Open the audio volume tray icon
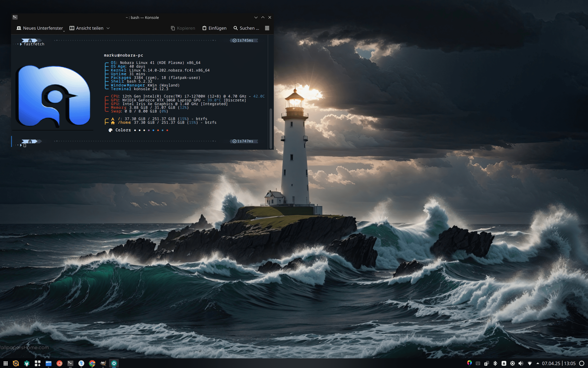588x368 pixels. pyautogui.click(x=521, y=363)
